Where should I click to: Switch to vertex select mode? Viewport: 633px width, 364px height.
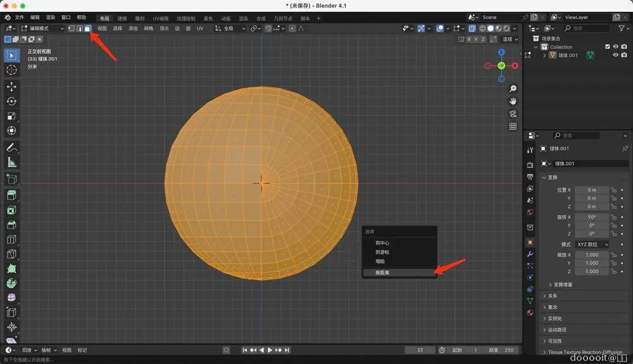(71, 28)
